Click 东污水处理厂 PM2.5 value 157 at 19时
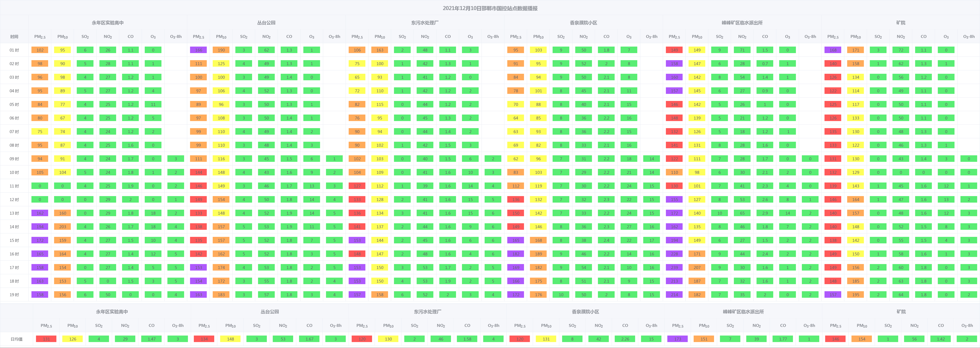The width and height of the screenshot is (980, 348). 357,295
